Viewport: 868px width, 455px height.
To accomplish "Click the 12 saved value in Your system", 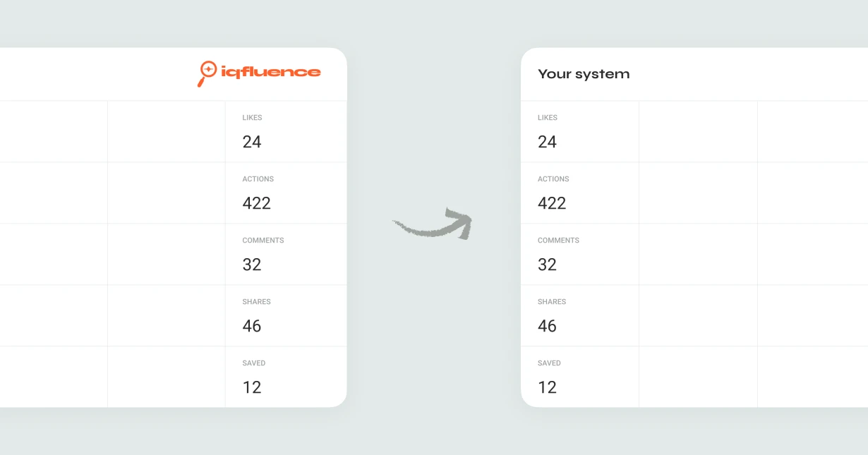I will [x=548, y=387].
